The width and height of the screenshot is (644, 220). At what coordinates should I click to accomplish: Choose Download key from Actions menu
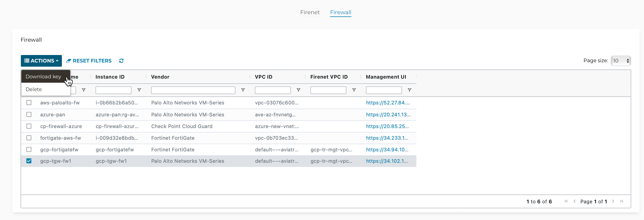click(x=43, y=77)
